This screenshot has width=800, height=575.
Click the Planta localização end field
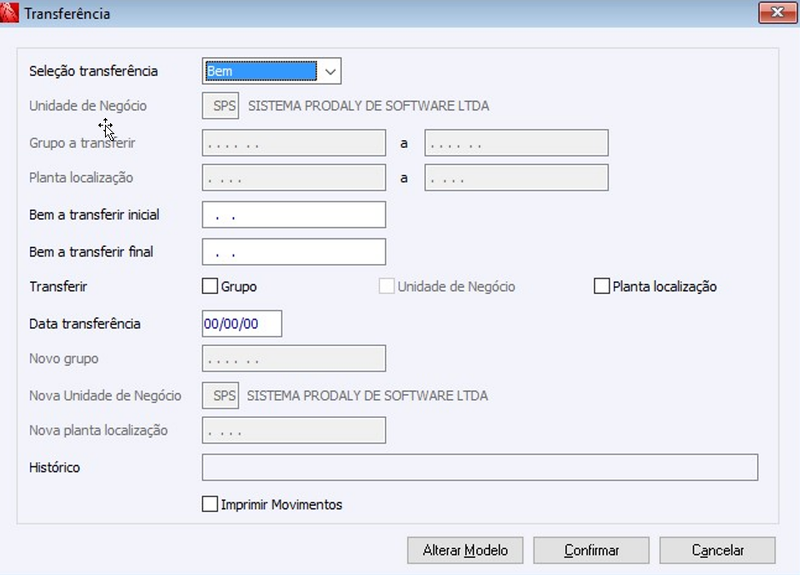tap(516, 178)
